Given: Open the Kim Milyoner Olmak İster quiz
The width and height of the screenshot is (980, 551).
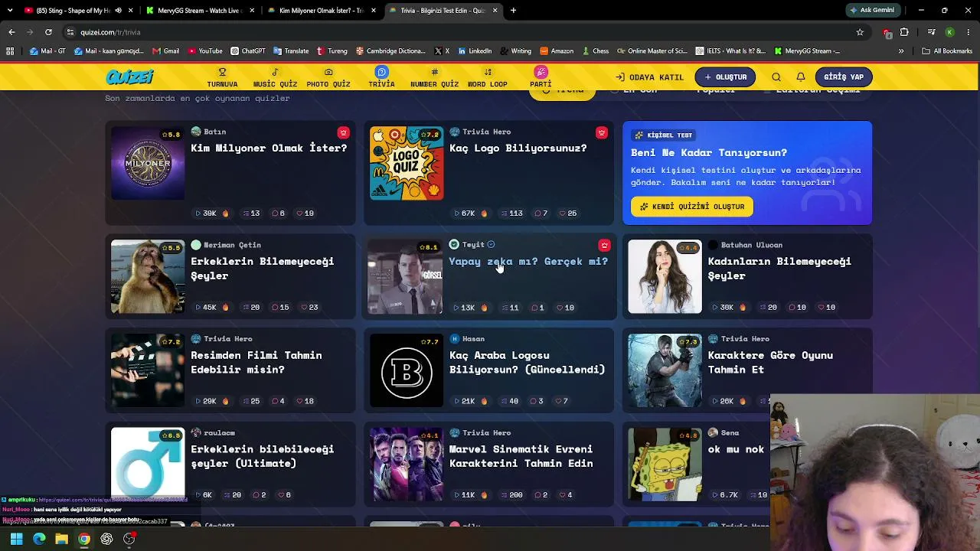Looking at the screenshot, I should pyautogui.click(x=269, y=148).
